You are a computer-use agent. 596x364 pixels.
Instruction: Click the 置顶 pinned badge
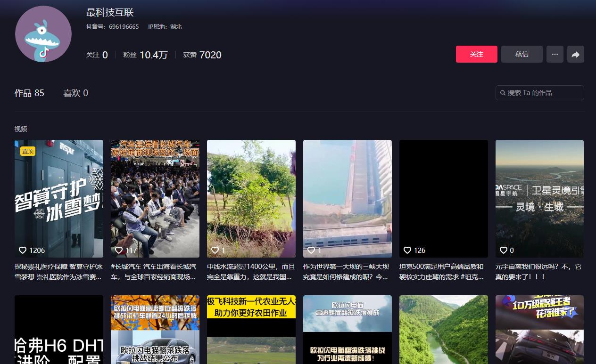point(28,151)
